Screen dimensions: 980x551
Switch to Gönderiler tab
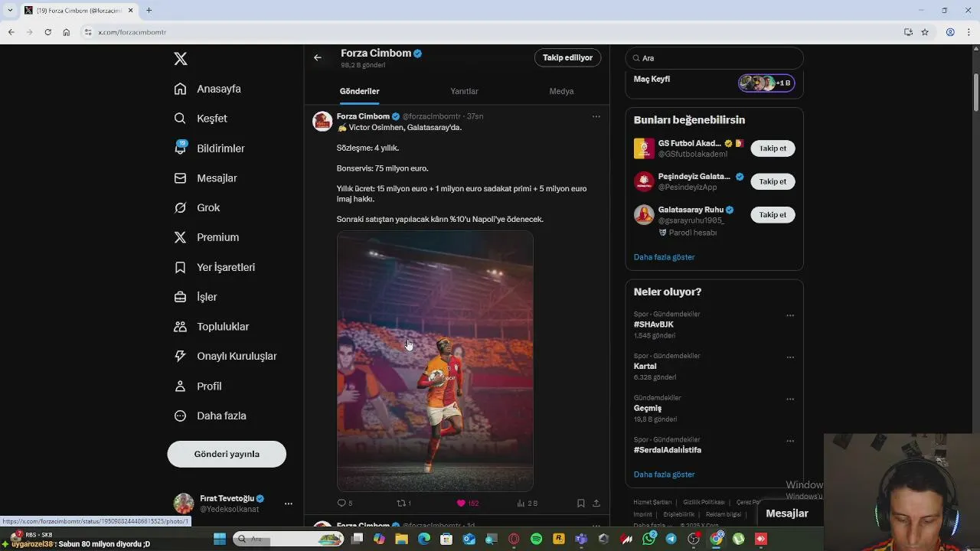[x=359, y=91]
